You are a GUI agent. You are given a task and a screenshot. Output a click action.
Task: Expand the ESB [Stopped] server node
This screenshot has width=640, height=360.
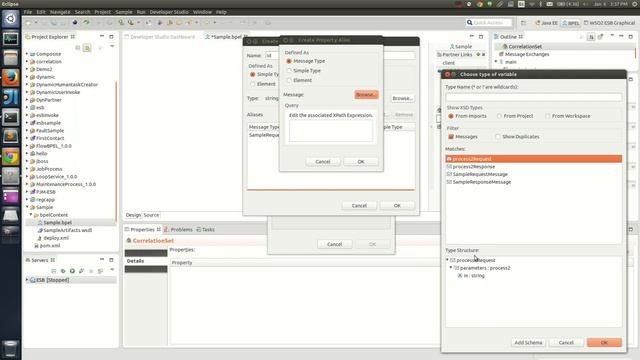point(27,280)
